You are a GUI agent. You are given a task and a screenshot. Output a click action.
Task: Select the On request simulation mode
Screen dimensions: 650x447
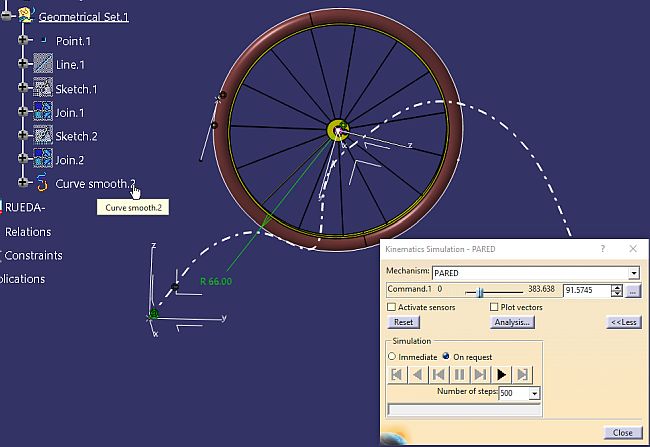(x=446, y=357)
